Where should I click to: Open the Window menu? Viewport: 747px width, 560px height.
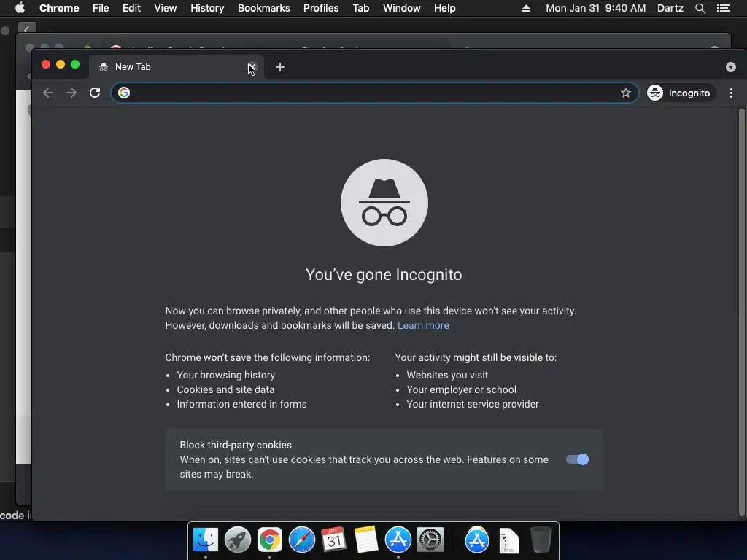point(402,8)
